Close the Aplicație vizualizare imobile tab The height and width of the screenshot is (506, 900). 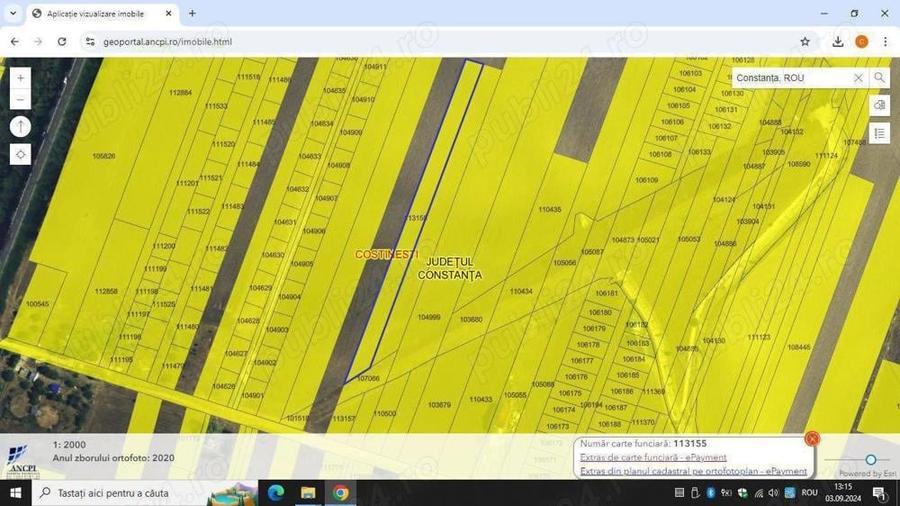[168, 13]
